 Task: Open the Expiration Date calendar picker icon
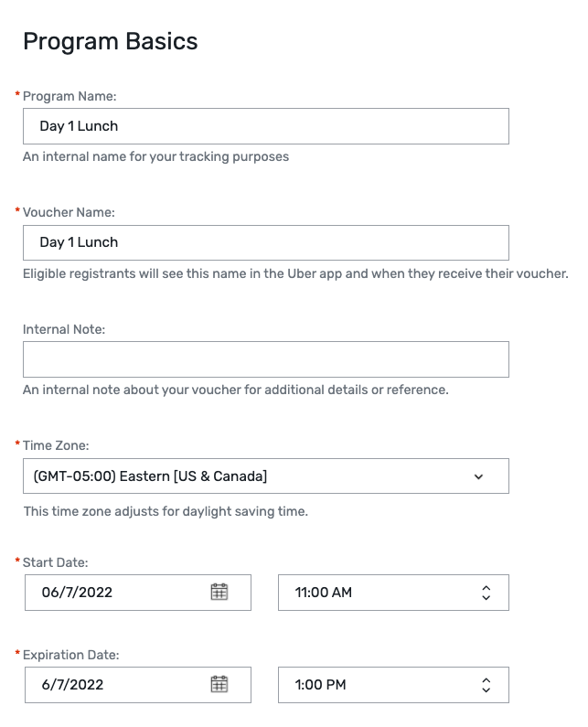[219, 684]
